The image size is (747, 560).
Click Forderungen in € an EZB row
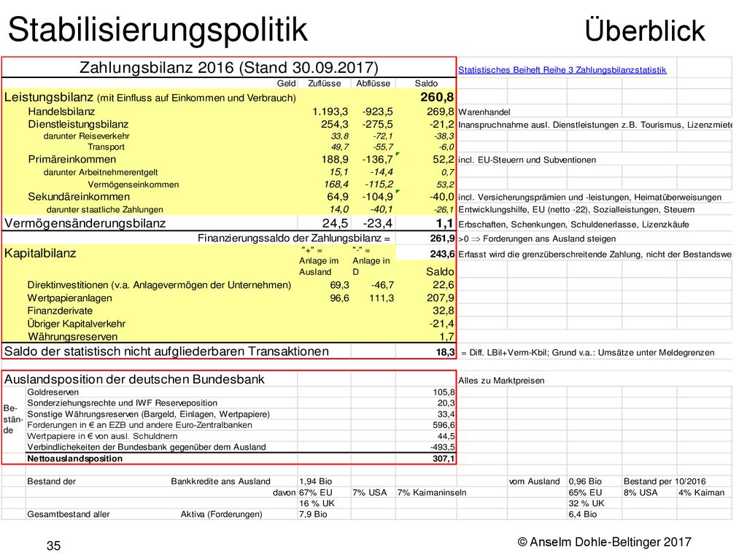[139, 425]
